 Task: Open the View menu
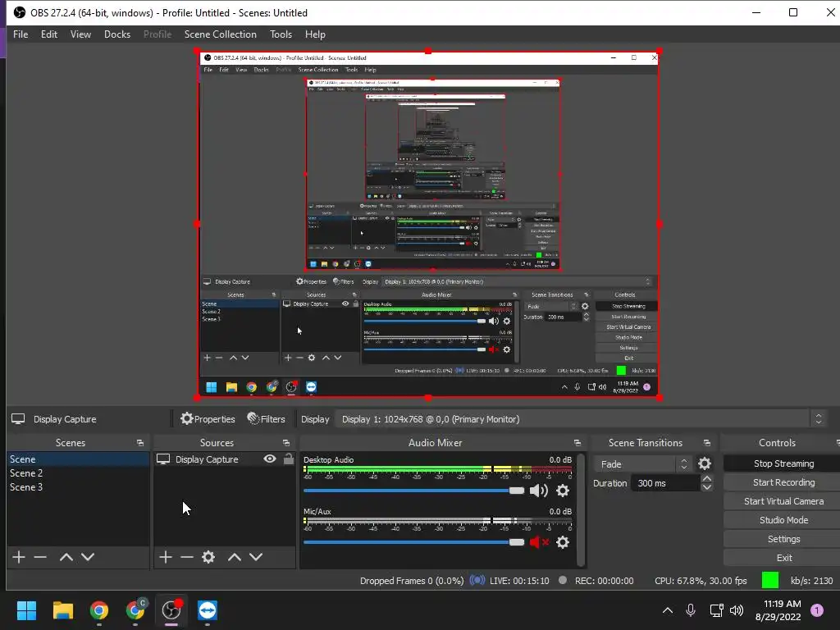pos(80,34)
